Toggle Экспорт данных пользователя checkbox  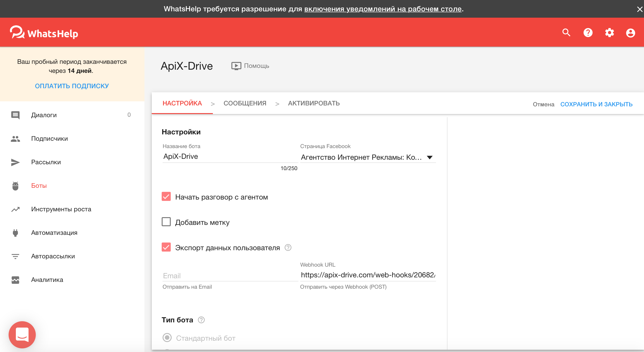[x=166, y=247]
